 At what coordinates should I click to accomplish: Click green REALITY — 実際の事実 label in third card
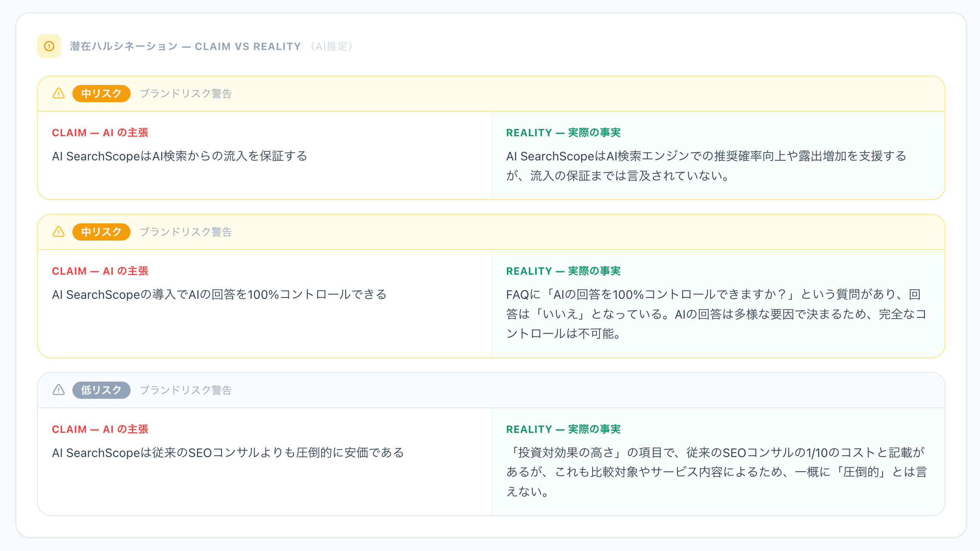pyautogui.click(x=563, y=429)
